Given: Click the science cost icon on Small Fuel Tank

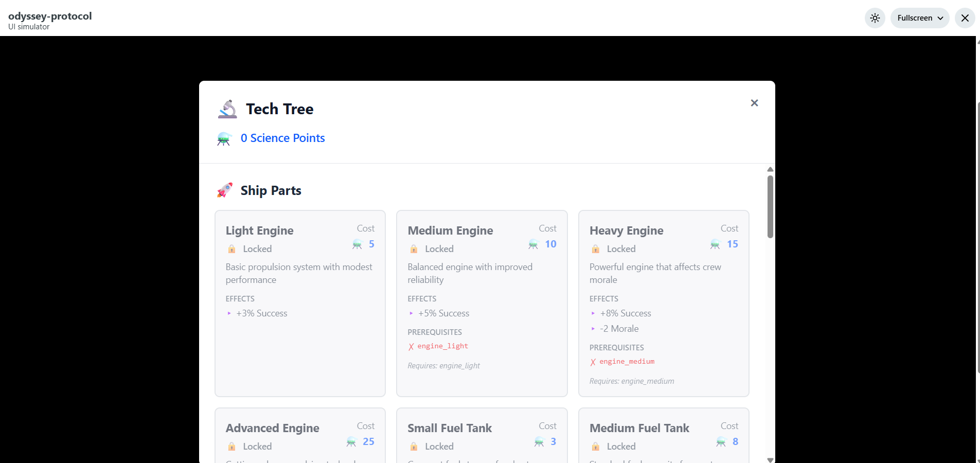Looking at the screenshot, I should click(539, 441).
